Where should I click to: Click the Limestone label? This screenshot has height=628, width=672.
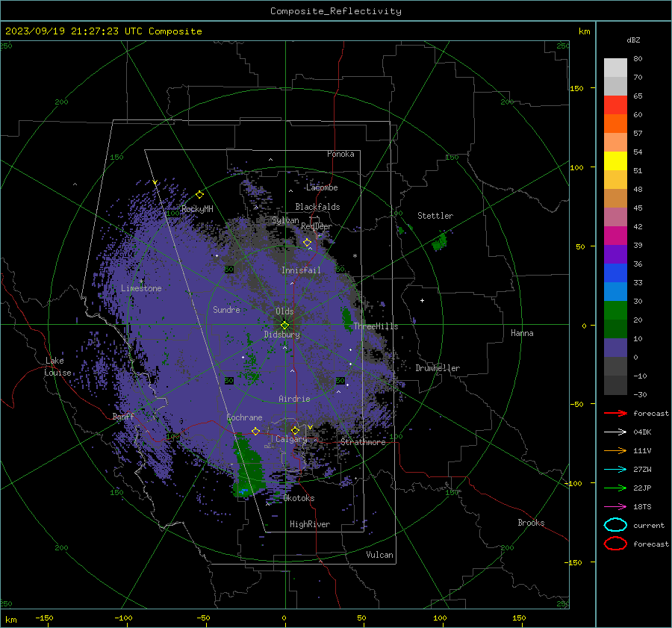coord(141,288)
